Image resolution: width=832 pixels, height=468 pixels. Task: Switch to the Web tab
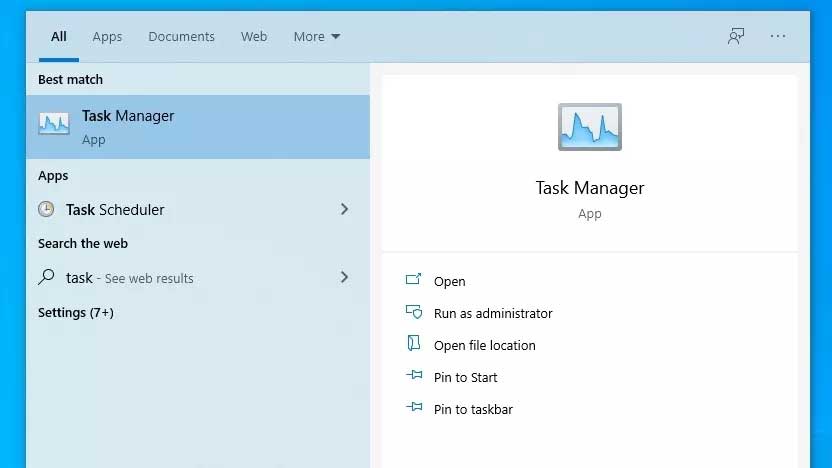[x=254, y=37]
